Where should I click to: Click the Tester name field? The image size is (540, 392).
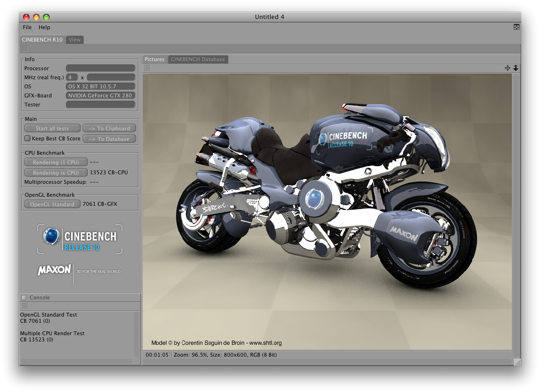pos(100,105)
